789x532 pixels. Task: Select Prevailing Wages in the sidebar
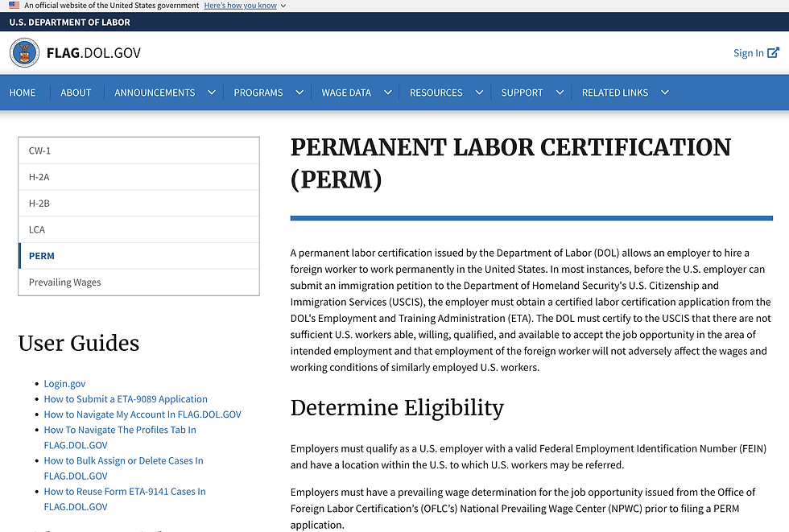(138, 282)
